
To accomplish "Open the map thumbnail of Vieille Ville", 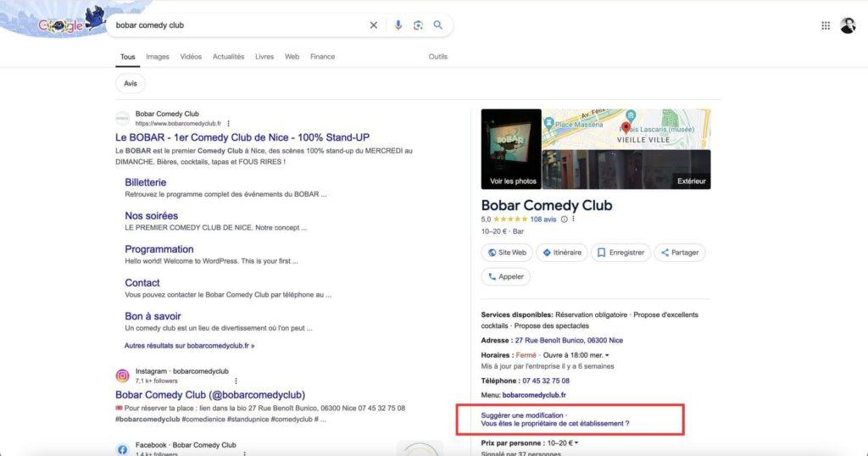I will point(626,128).
